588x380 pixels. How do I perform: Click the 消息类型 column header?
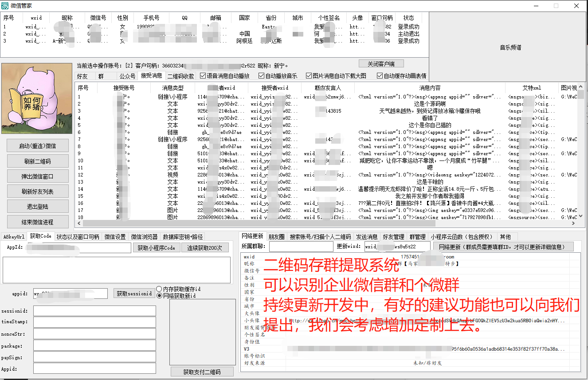pyautogui.click(x=172, y=88)
